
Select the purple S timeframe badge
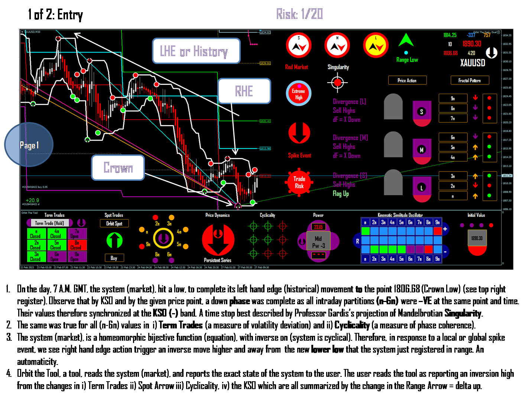(422, 113)
